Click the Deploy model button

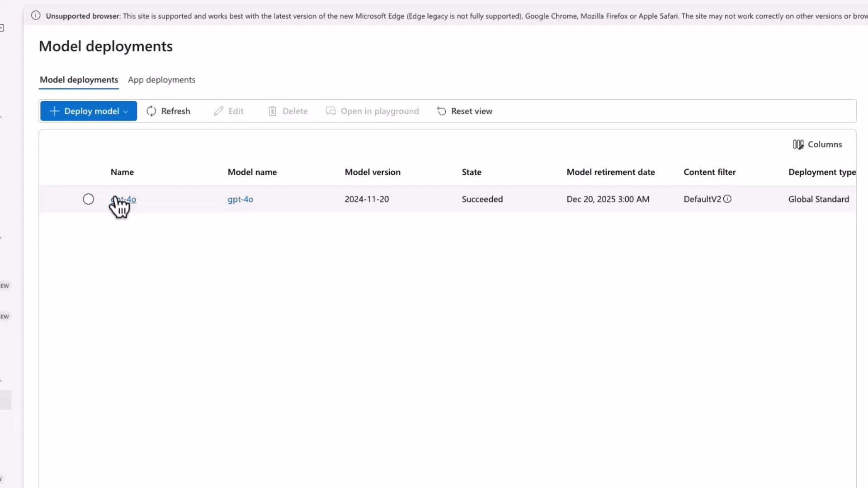89,111
